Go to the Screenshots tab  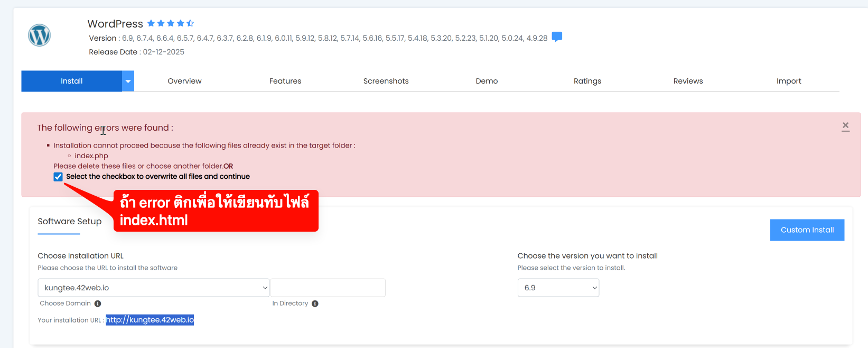(x=386, y=81)
